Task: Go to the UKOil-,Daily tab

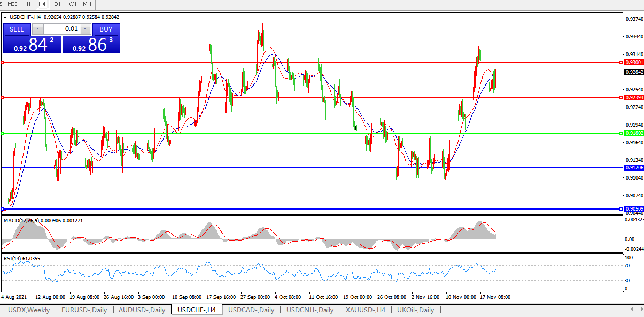Action: coord(416,310)
